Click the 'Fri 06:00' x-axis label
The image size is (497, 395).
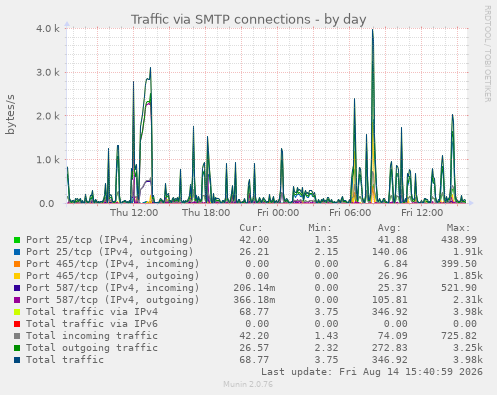click(350, 213)
